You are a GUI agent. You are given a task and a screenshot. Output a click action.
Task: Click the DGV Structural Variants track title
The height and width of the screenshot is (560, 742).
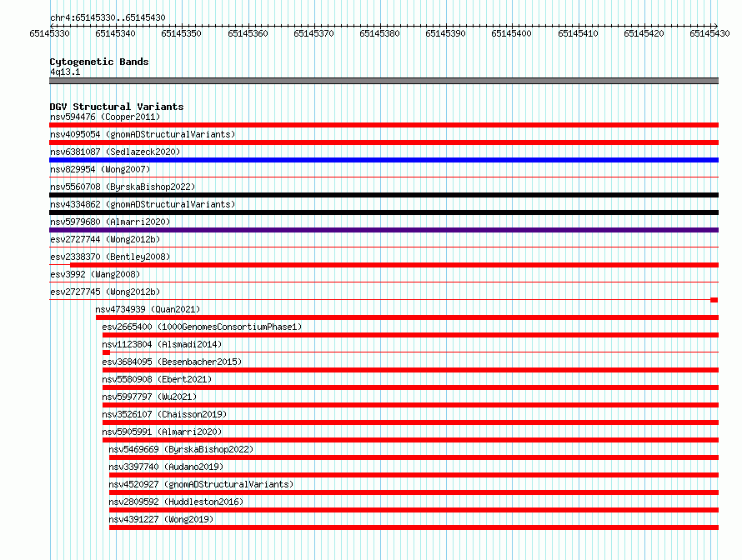[x=117, y=107]
